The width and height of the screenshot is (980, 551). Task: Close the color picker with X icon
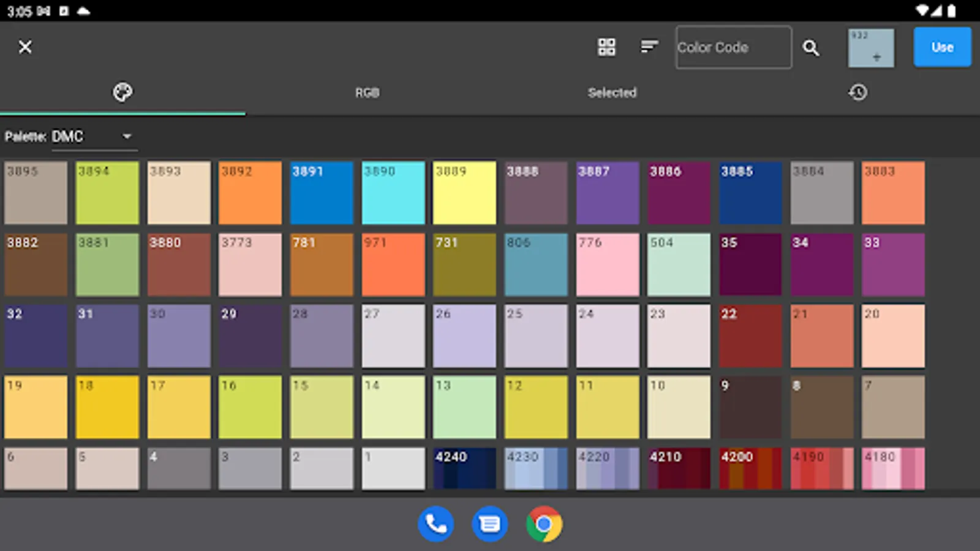pos(25,47)
